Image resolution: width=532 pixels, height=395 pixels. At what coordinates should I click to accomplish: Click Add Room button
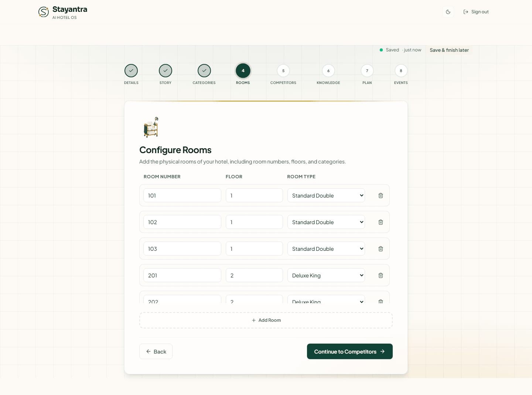pyautogui.click(x=266, y=320)
